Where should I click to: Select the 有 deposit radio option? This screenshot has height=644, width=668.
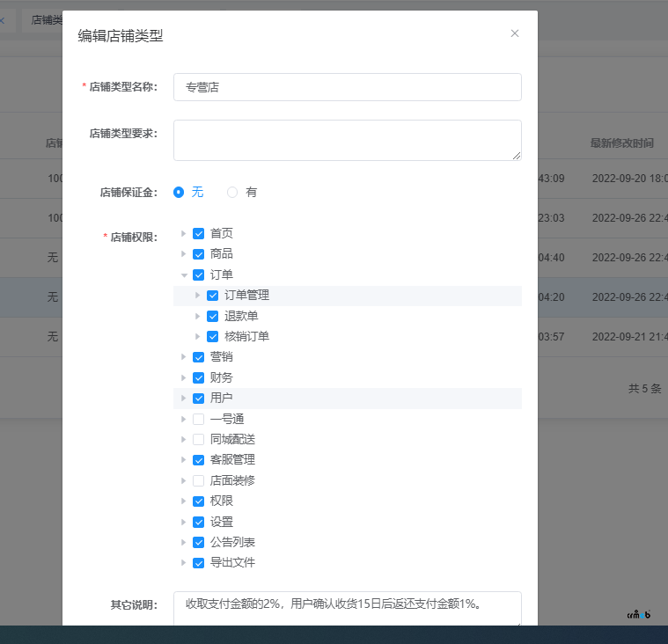coord(233,192)
